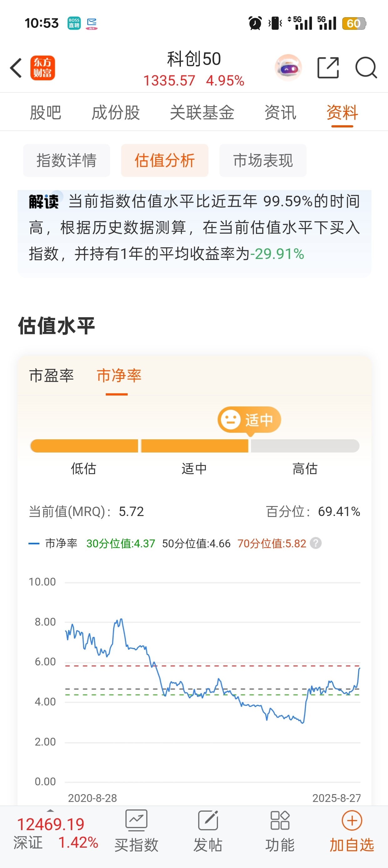Open the AI robot assistant icon
388x868 pixels.
288,68
